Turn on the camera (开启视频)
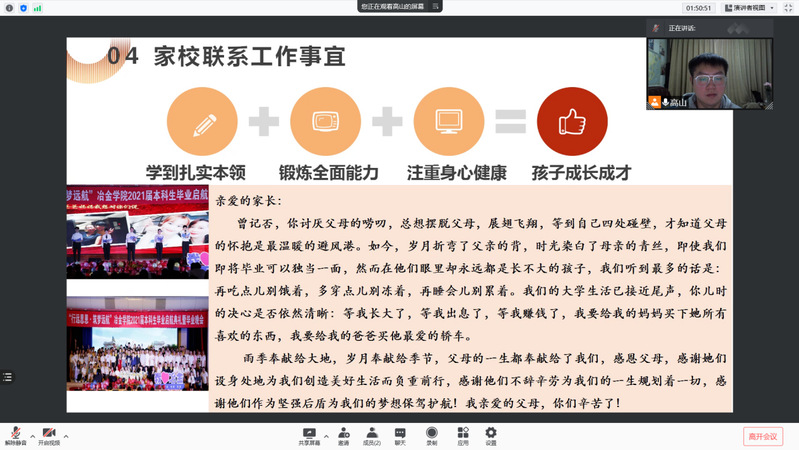The width and height of the screenshot is (799, 450). point(48,435)
